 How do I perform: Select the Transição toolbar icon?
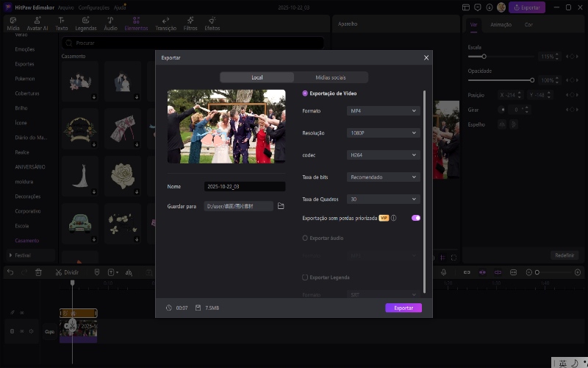[x=166, y=24]
